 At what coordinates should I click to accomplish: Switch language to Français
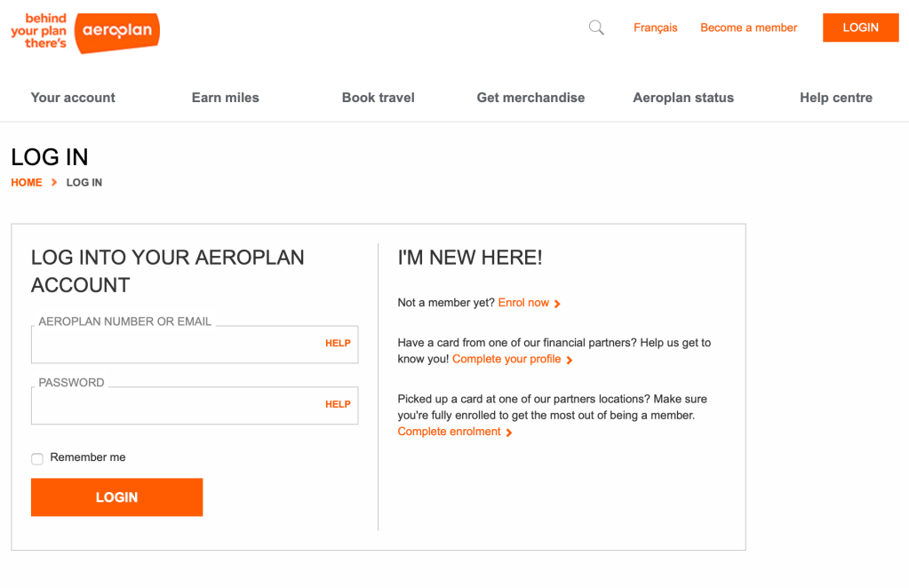655,28
